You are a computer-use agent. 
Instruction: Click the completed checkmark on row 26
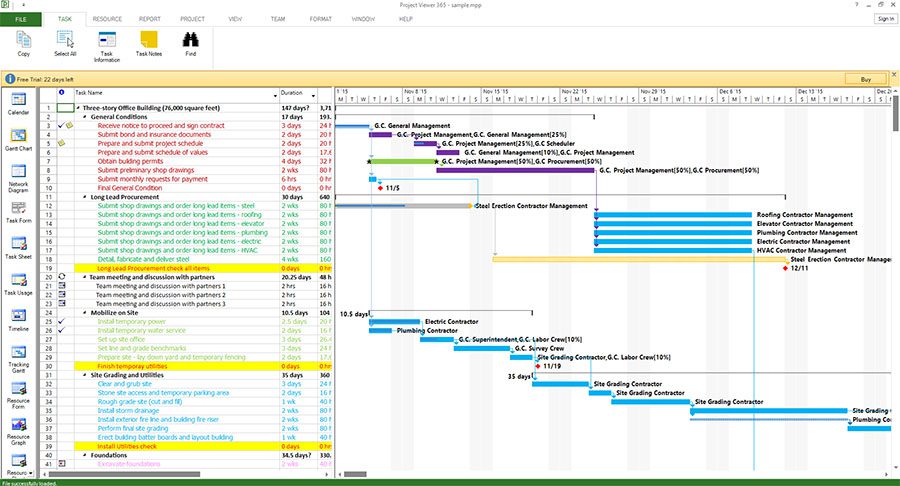click(x=61, y=330)
